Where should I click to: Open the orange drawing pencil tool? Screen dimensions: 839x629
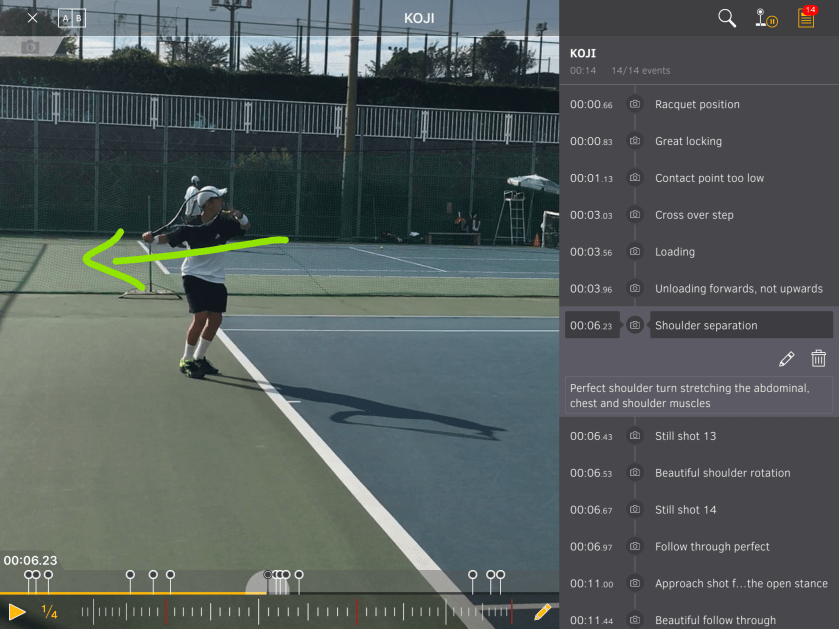pyautogui.click(x=542, y=611)
